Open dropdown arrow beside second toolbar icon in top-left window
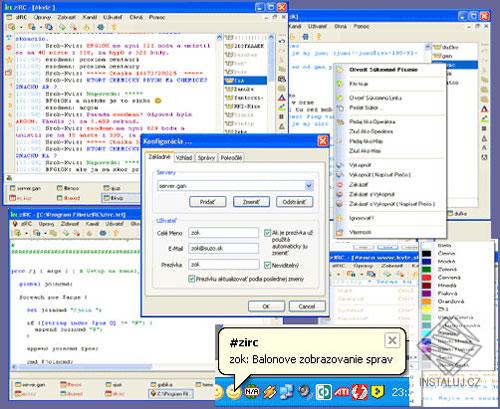The height and width of the screenshot is (409, 500). point(41,27)
